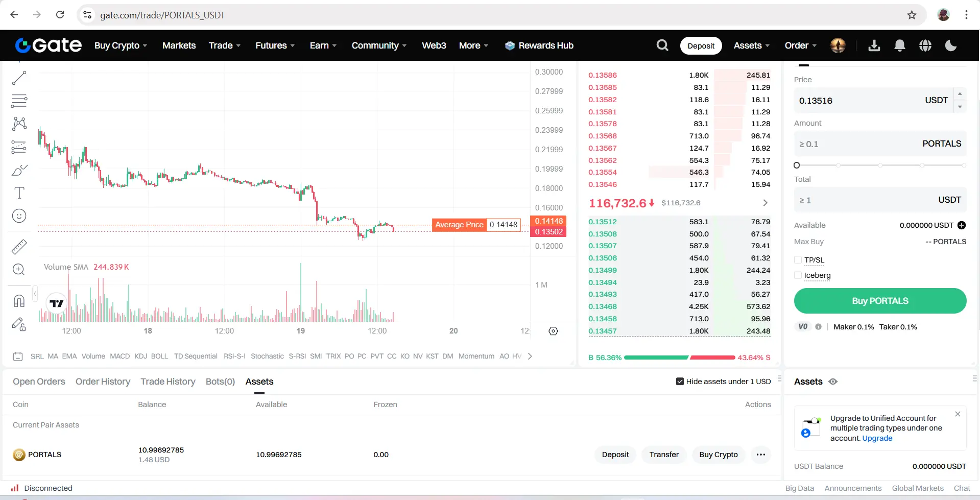
Task: Open the Web3 menu item
Action: [x=434, y=45]
